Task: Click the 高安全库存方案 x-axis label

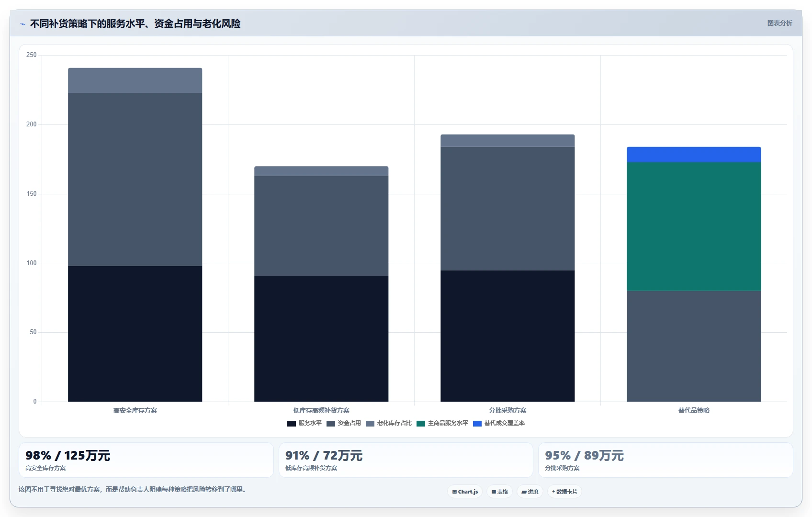Action: click(x=135, y=411)
